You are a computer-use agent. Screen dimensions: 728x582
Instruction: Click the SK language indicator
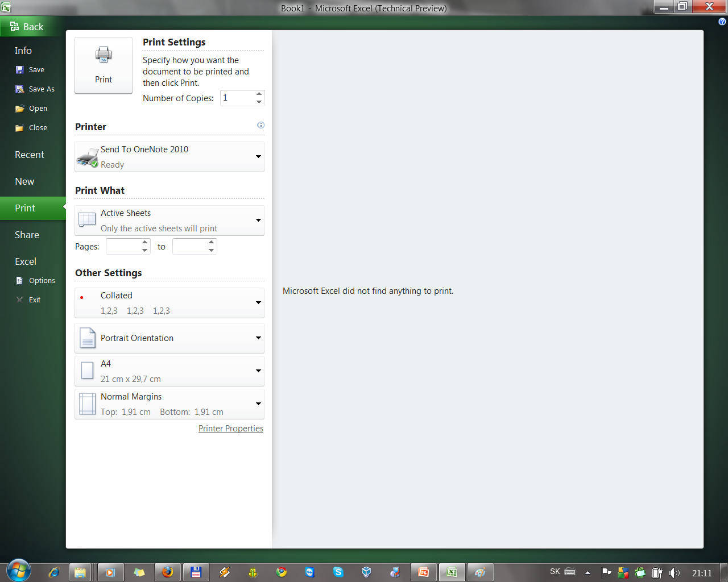[x=555, y=571]
